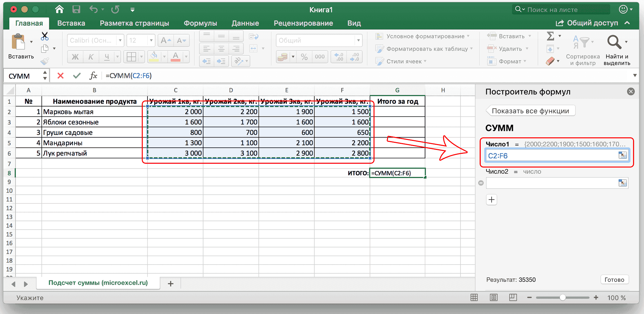This screenshot has width=644, height=314.
Task: Click the Число2 input field
Action: 554,183
